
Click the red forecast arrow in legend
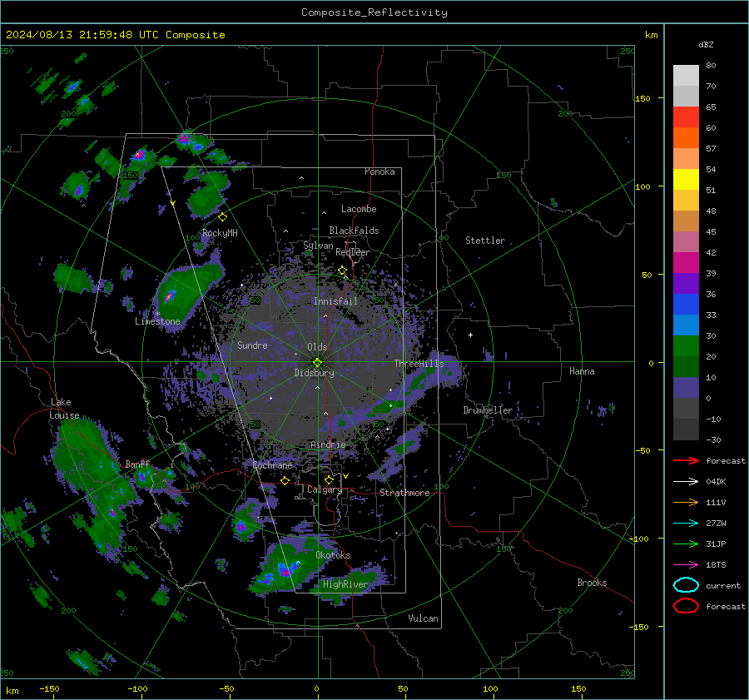click(x=686, y=460)
